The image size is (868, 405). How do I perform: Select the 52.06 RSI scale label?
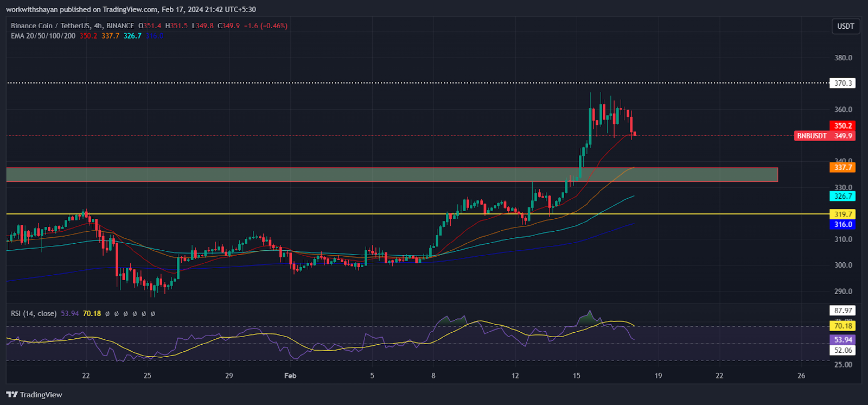843,350
